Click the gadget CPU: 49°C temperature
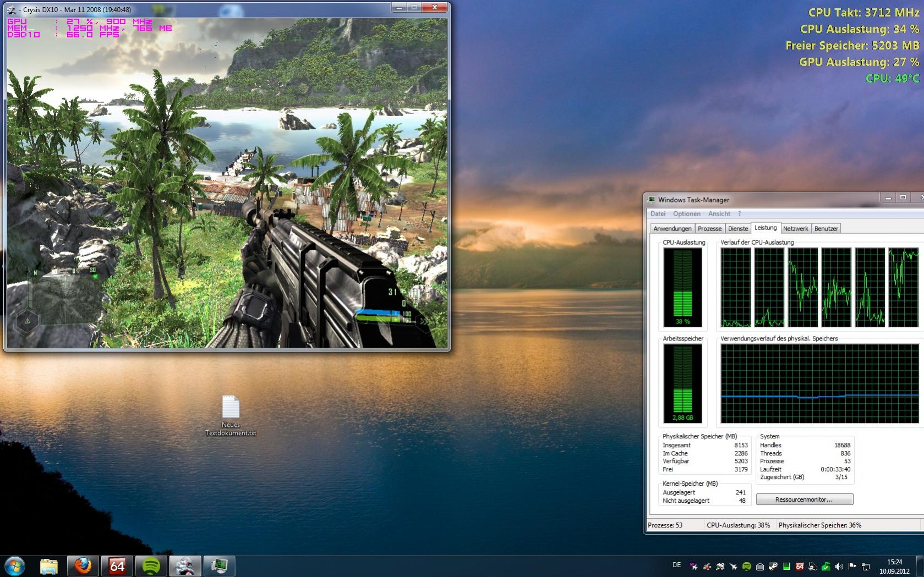 point(892,78)
